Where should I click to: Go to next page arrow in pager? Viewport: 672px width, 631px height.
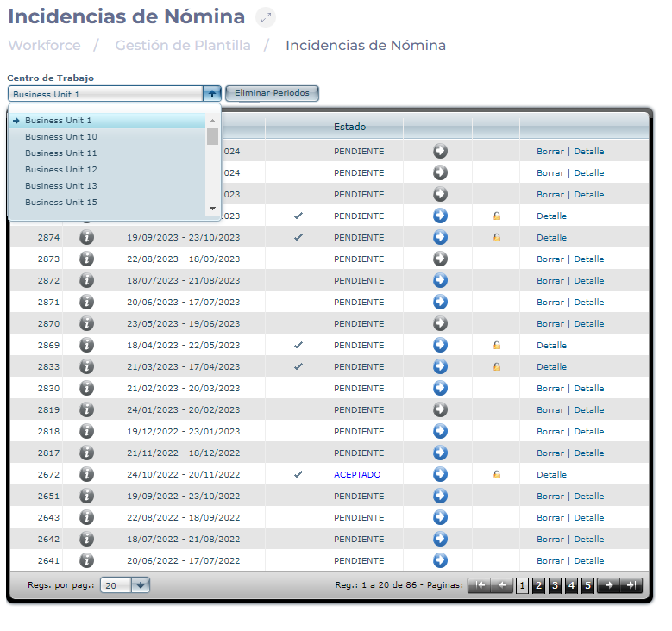coord(609,585)
